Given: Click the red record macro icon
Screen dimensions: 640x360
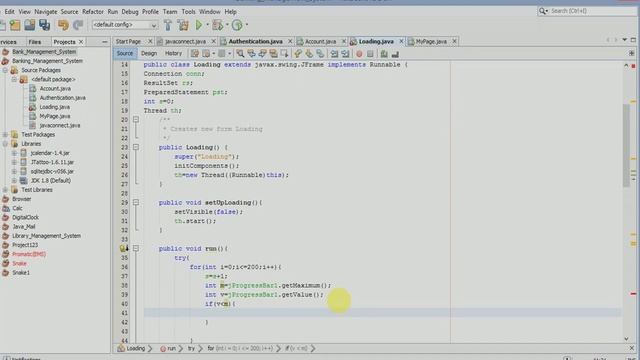Looking at the screenshot, I should [359, 54].
